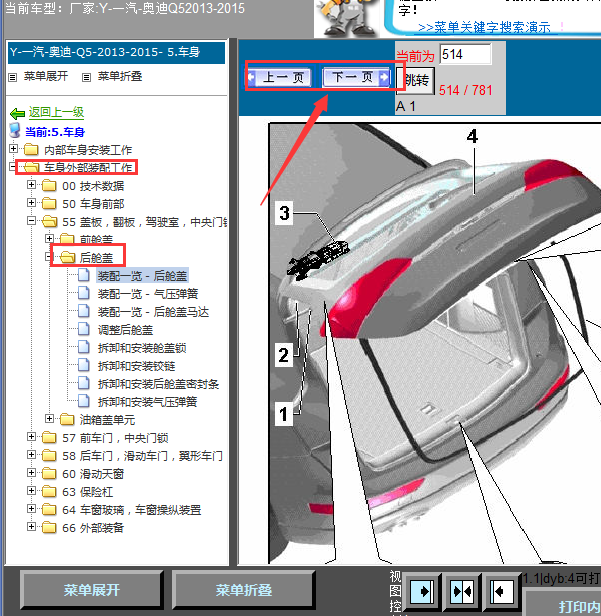The width and height of the screenshot is (601, 616).
Task: Click the view control right-arrow icon
Action: pos(422,591)
